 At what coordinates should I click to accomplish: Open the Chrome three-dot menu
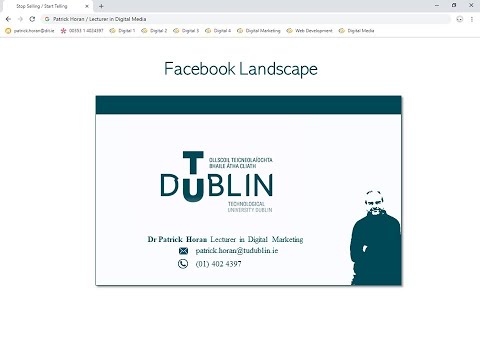(472, 19)
